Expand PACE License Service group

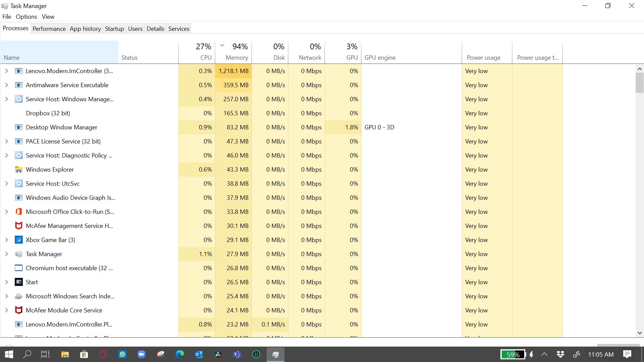(x=6, y=141)
